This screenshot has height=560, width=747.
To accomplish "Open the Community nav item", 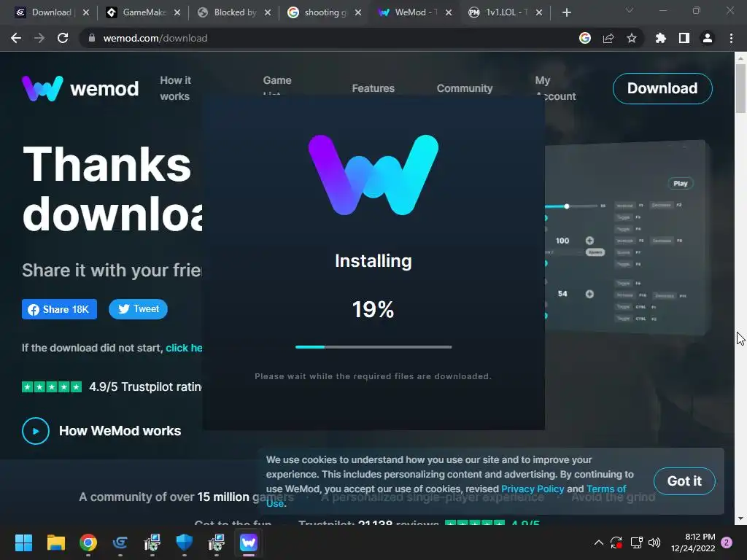I will pyautogui.click(x=465, y=88).
